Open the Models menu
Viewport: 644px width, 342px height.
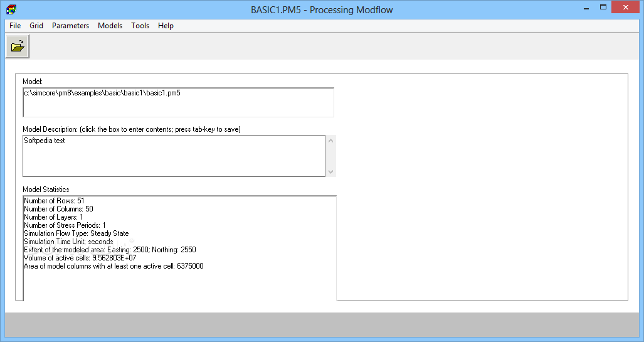point(110,26)
